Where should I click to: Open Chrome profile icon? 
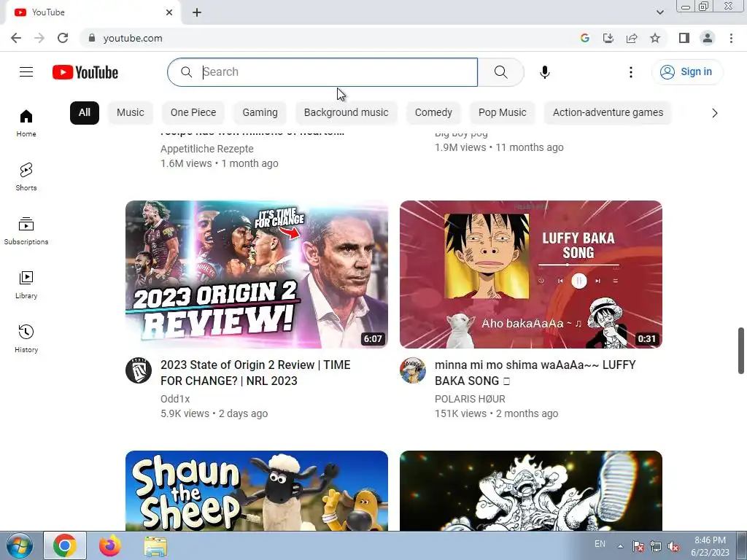tap(708, 38)
